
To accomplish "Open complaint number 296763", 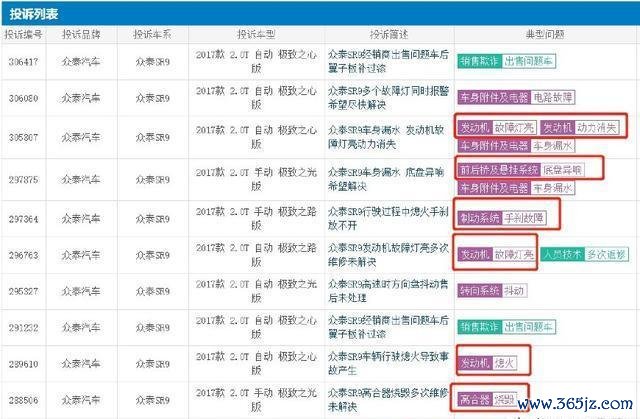I will click(23, 255).
